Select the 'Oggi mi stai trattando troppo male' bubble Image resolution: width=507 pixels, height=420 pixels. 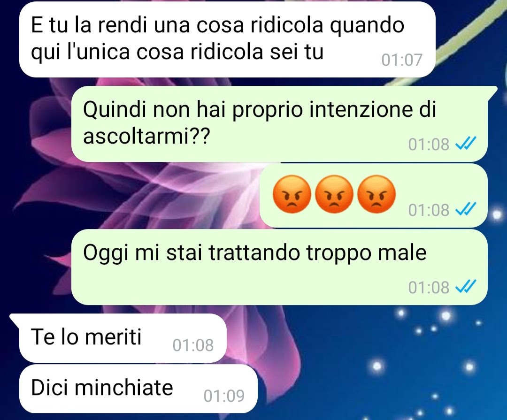point(279,267)
